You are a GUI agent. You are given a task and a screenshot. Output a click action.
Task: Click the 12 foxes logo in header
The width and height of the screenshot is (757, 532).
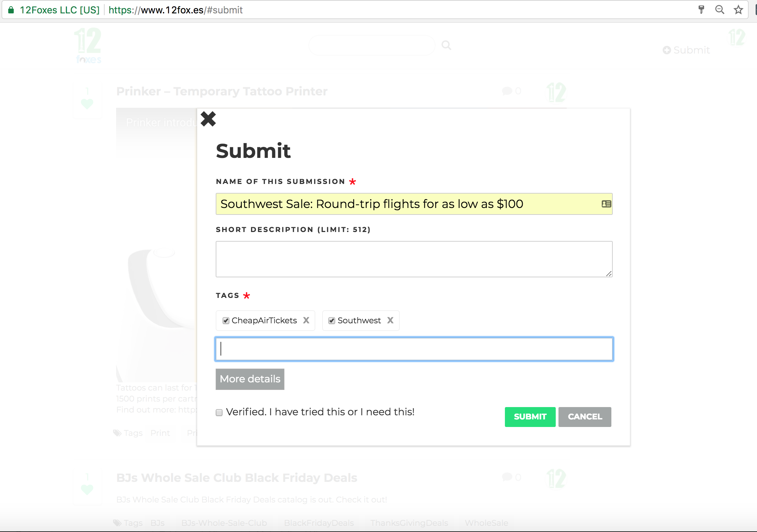click(x=88, y=45)
